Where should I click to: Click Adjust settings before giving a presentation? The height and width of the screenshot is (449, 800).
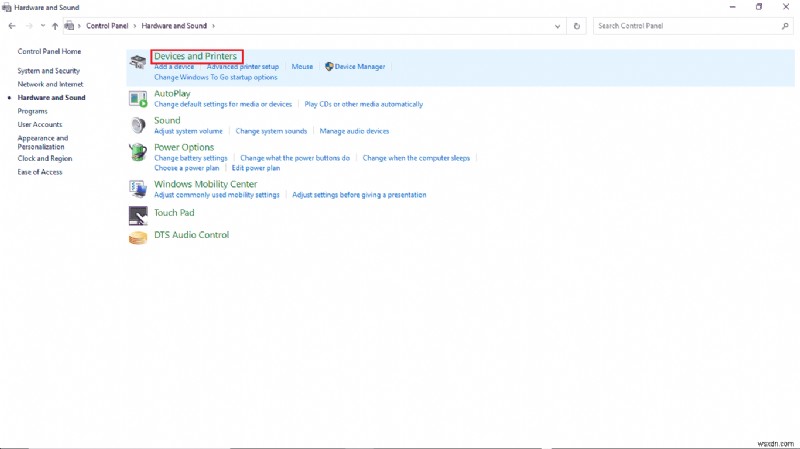[x=359, y=195]
